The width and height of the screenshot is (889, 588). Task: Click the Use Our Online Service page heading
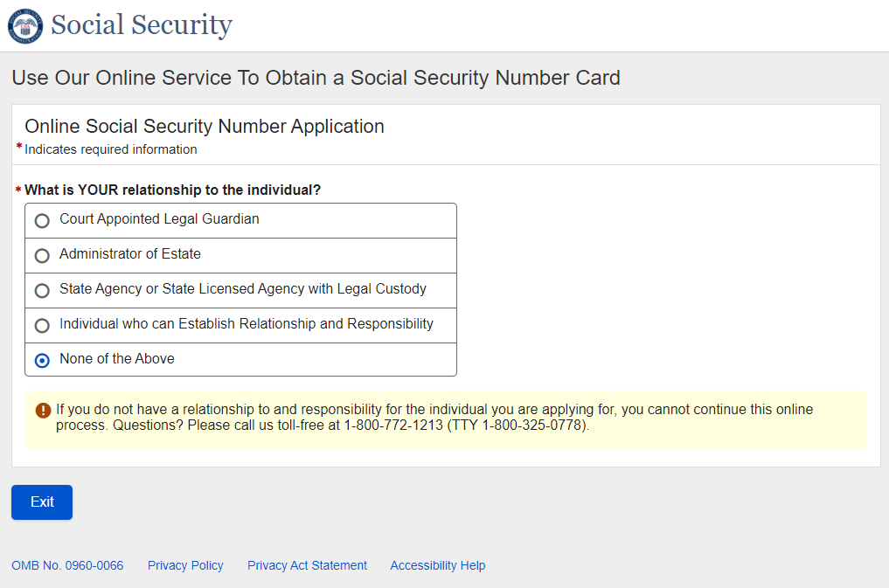coord(316,78)
